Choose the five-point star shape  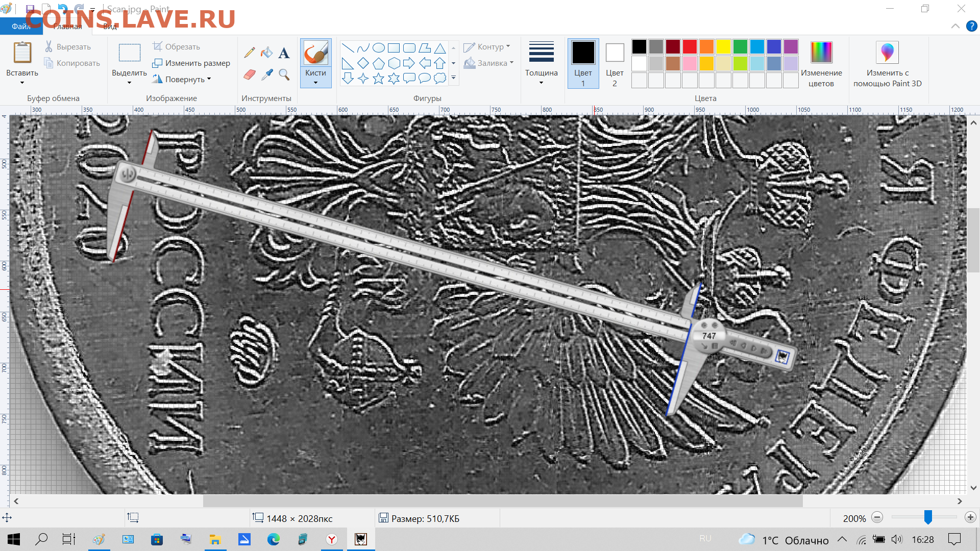pos(378,78)
